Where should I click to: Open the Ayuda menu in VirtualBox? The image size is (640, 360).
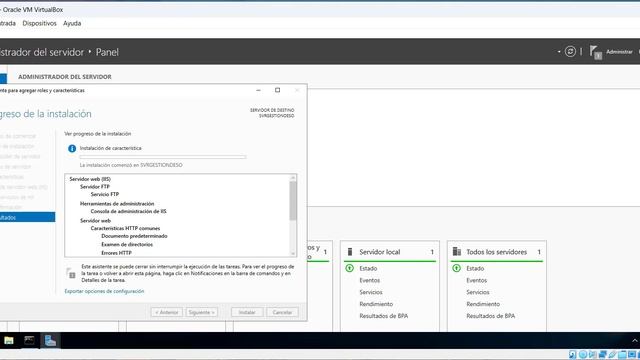tap(72, 23)
